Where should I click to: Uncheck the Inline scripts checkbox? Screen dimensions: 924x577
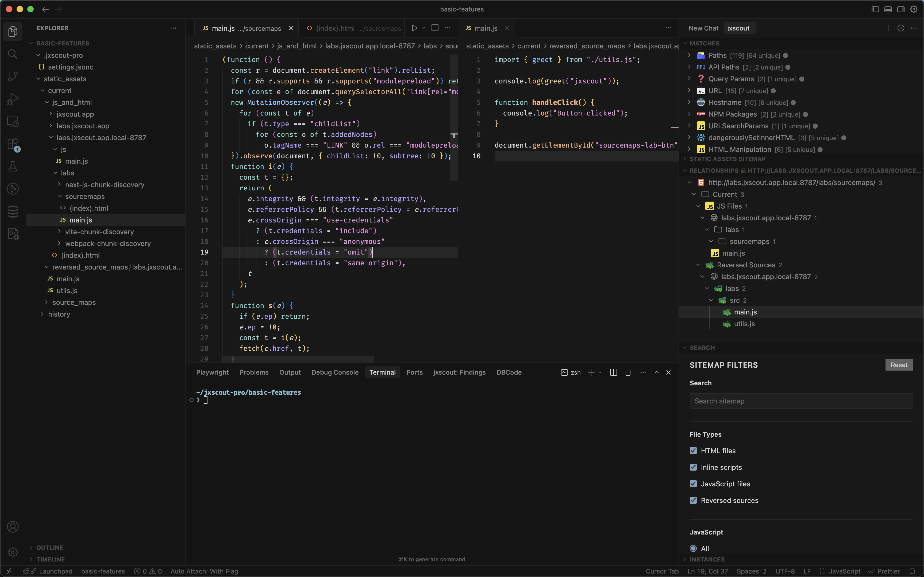tap(693, 467)
